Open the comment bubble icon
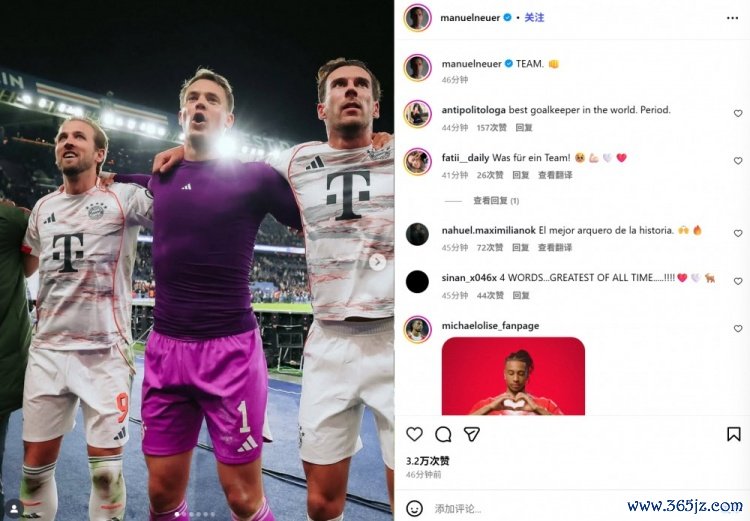 443,434
